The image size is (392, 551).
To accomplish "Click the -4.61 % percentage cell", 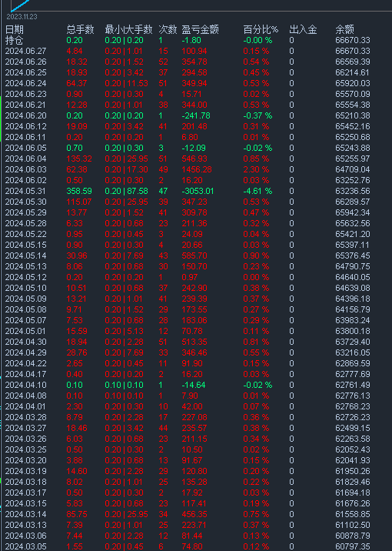I will pos(257,191).
